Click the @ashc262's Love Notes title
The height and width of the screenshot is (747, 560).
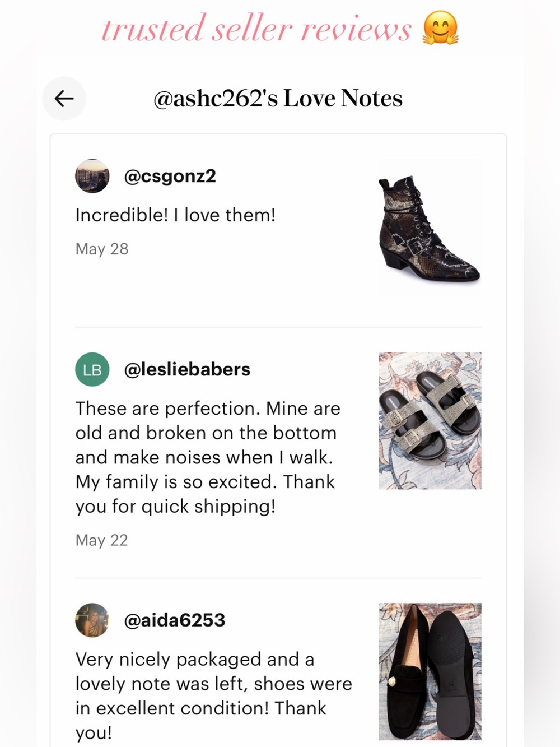pos(278,99)
